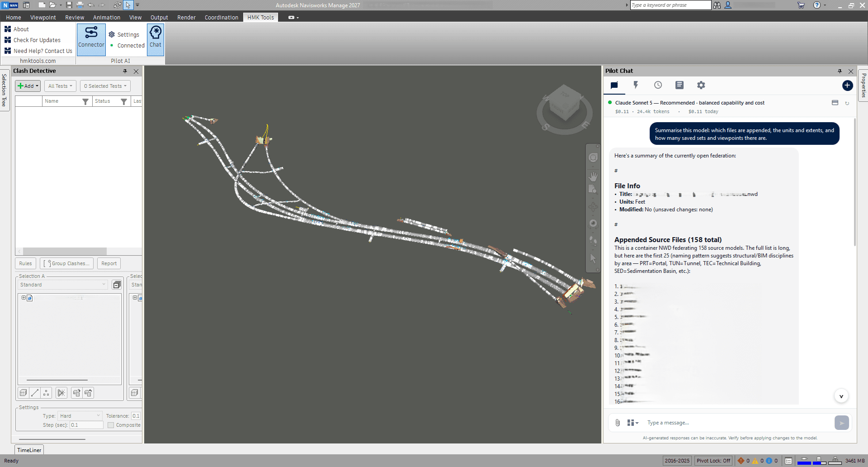The width and height of the screenshot is (868, 467).
Task: Expand the tree node in Selection A
Action: point(24,298)
